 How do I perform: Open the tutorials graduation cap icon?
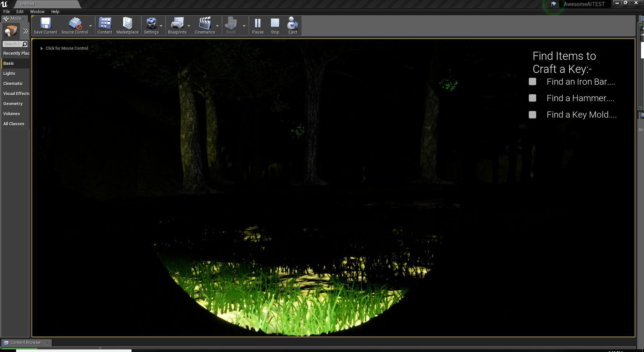click(553, 4)
